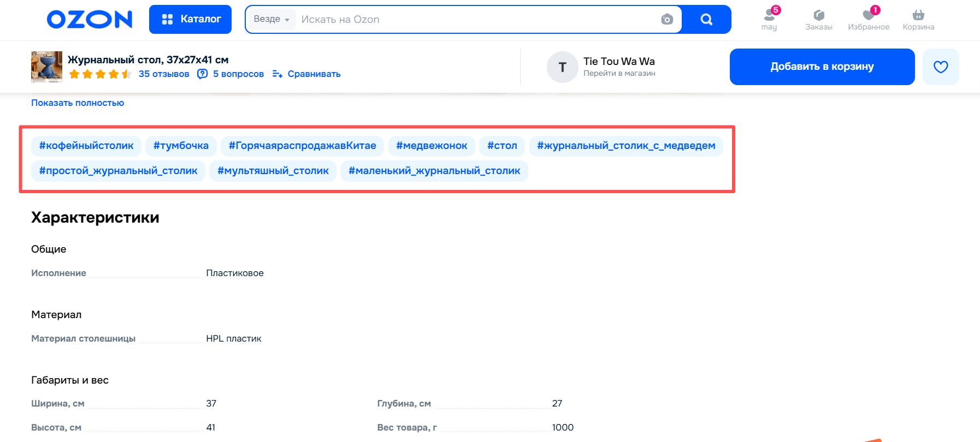The width and height of the screenshot is (980, 442).
Task: Select the #медвежонок hashtag chip
Action: tap(432, 146)
